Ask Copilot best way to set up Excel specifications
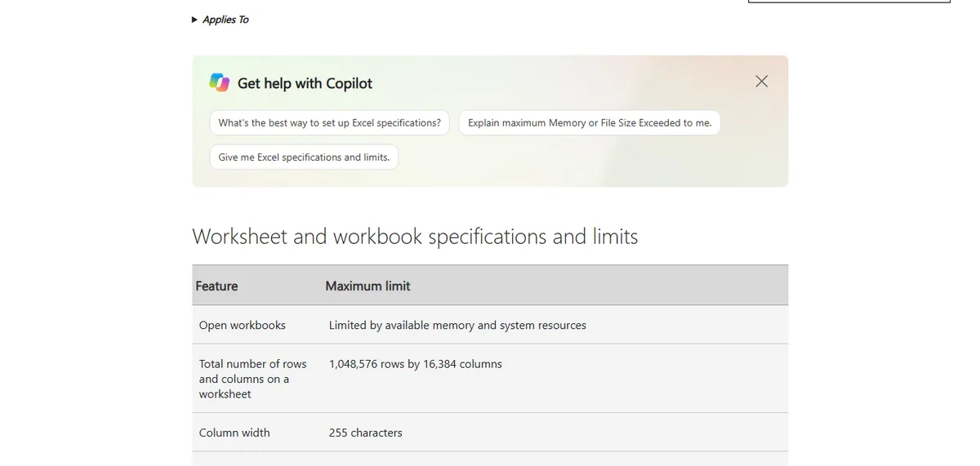Viewport: 980px width, 466px height. [x=329, y=122]
